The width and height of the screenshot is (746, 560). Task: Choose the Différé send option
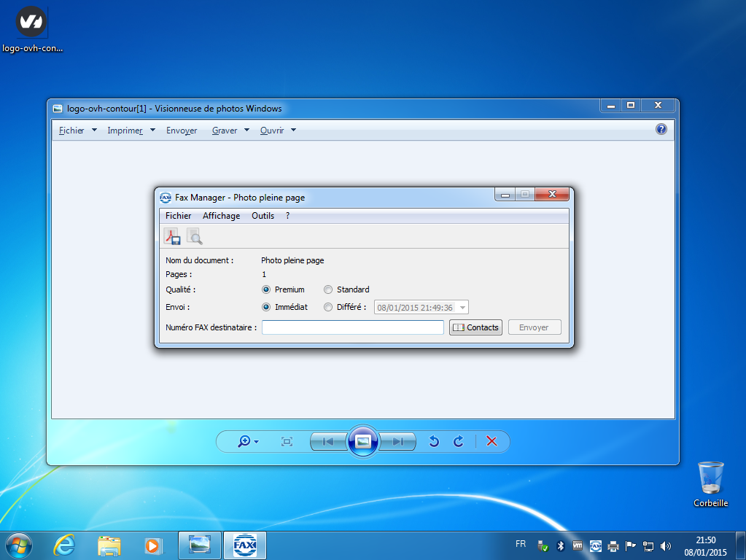point(328,307)
